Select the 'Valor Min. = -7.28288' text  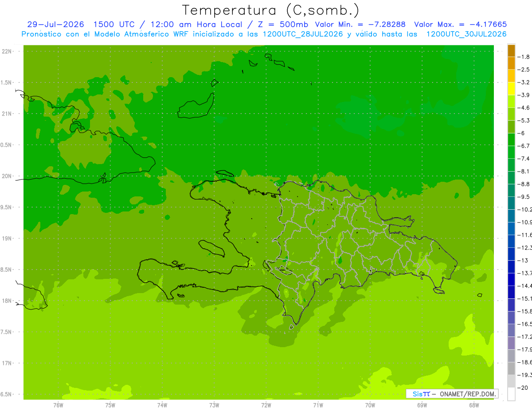(x=360, y=24)
